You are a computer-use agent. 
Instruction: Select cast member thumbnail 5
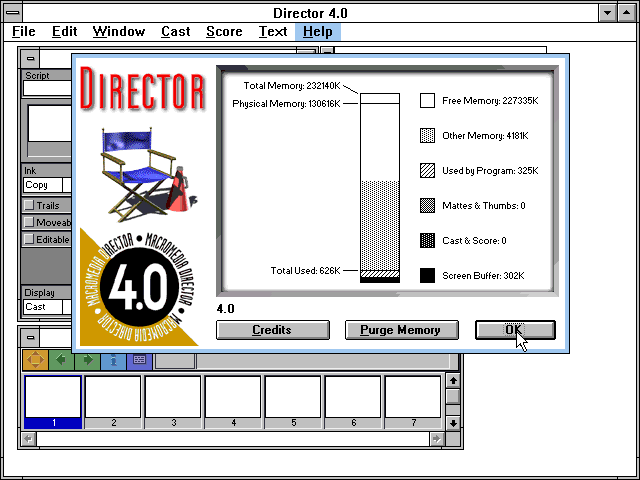[x=293, y=402]
